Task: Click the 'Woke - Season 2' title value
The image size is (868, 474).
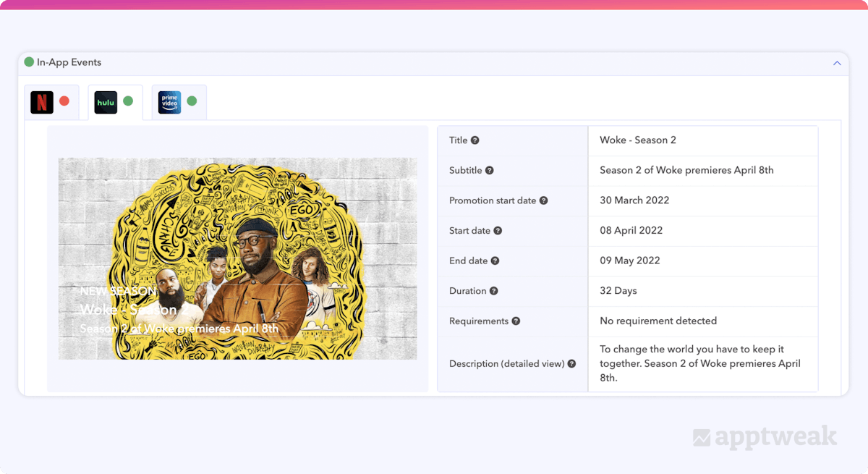Action: pos(638,140)
